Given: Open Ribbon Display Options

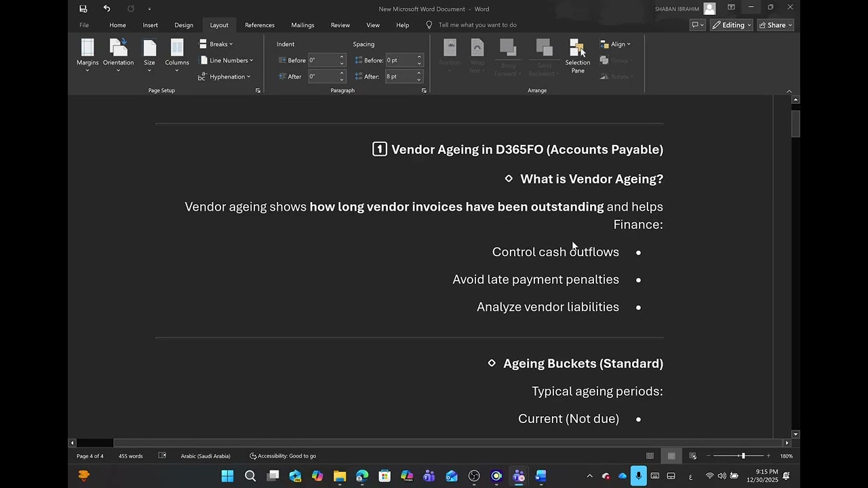Looking at the screenshot, I should [x=731, y=7].
